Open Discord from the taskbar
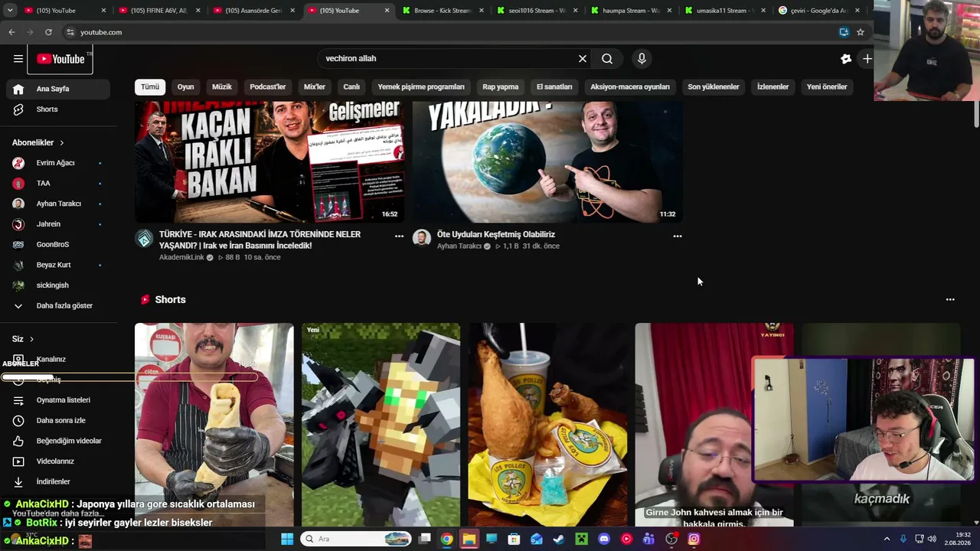This screenshot has width=980, height=551. pyautogui.click(x=604, y=540)
